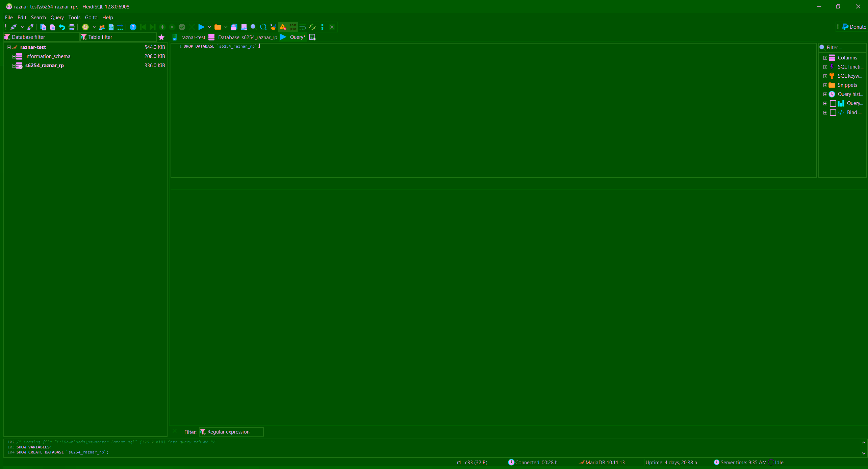Click the post changes checkmark icon
This screenshot has width=868, height=469.
182,27
